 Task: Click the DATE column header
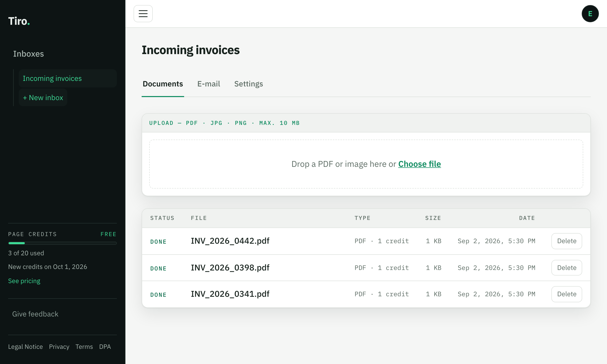[x=527, y=218]
